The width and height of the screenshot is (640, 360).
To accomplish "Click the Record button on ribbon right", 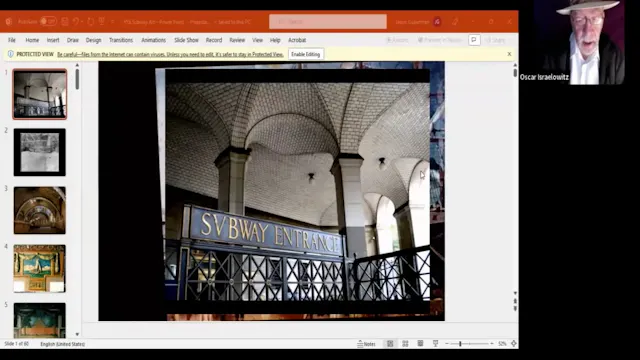I will (x=397, y=40).
